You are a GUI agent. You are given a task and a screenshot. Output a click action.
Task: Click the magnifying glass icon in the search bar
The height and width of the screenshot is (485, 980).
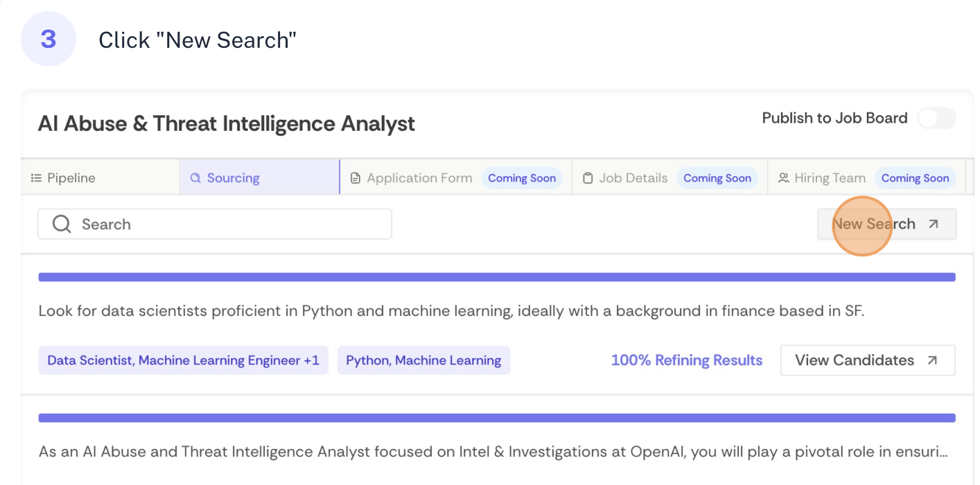coord(61,224)
